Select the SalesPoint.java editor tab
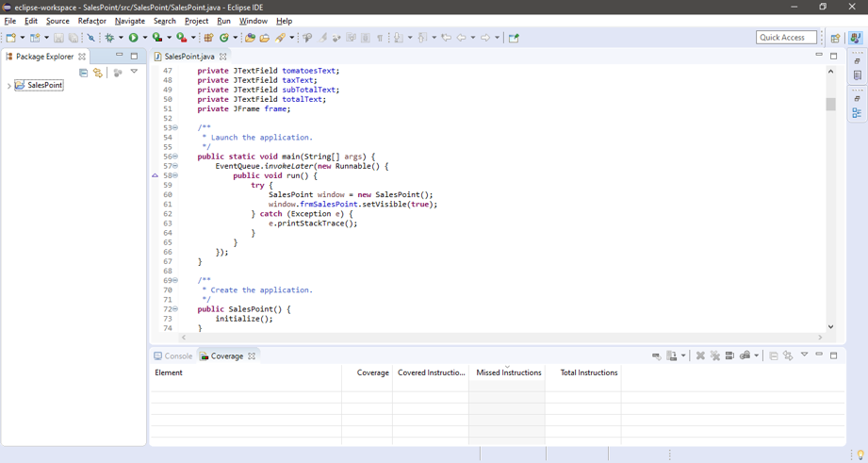This screenshot has height=463, width=868. point(188,57)
